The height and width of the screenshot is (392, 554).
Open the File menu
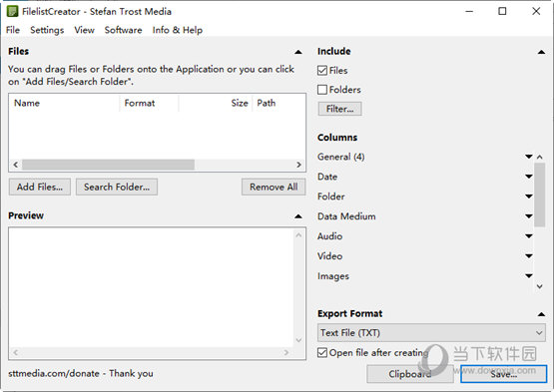tap(13, 30)
